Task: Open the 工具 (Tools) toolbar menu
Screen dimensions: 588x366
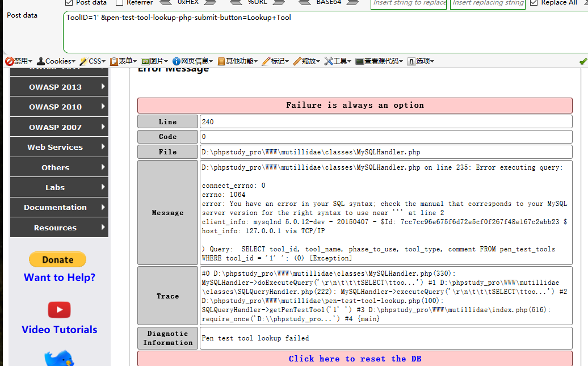Action: 338,61
